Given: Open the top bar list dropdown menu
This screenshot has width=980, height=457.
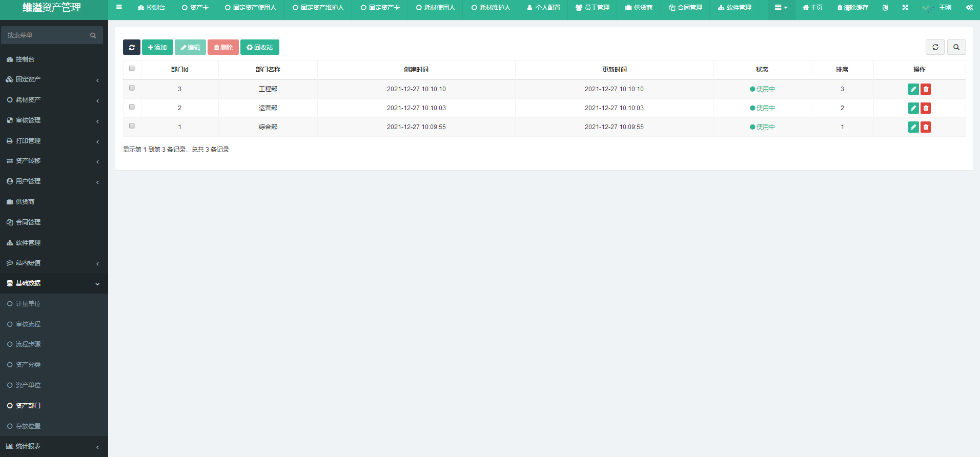Looking at the screenshot, I should pos(781,8).
